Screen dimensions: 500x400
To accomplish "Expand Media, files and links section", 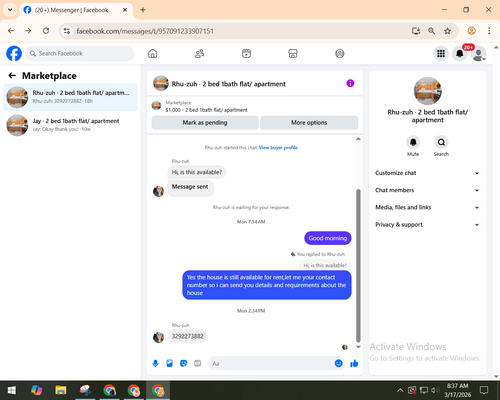I will coord(427,207).
